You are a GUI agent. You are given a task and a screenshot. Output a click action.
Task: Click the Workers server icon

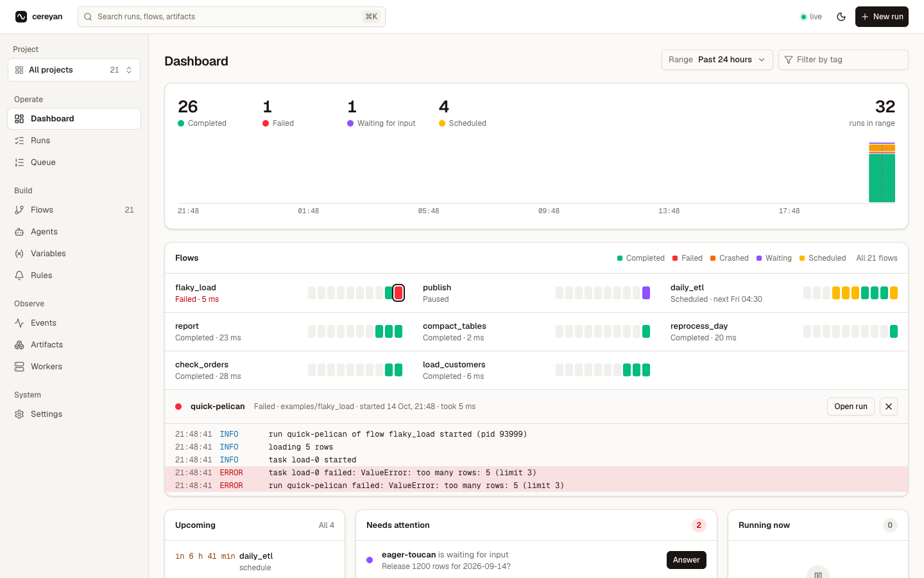click(x=19, y=367)
